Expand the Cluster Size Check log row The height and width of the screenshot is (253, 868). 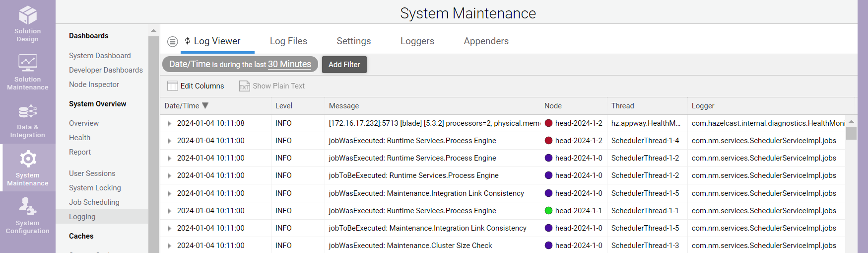(169, 246)
